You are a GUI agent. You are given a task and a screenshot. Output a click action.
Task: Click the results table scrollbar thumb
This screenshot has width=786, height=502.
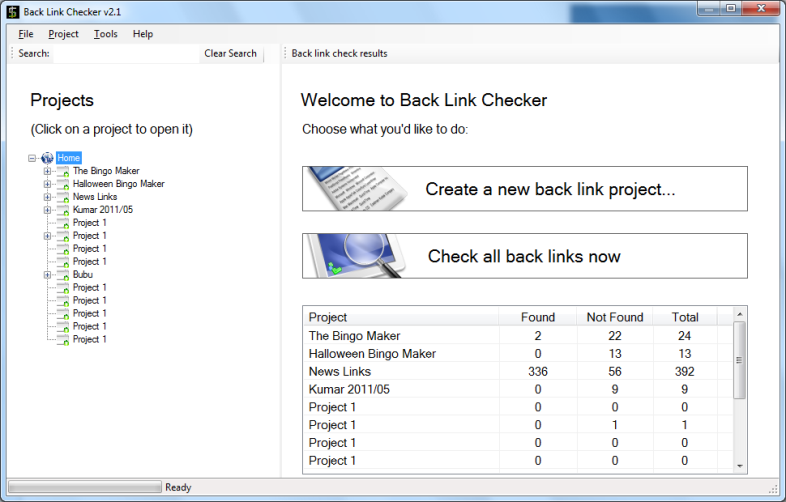739,360
